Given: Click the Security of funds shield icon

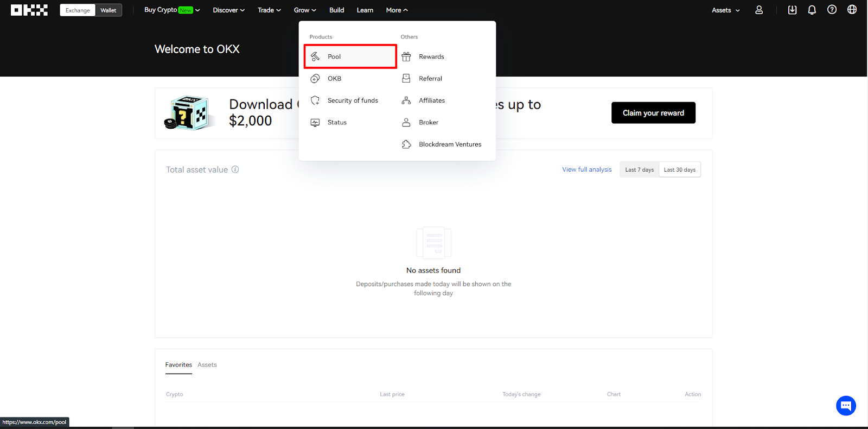Looking at the screenshot, I should coord(315,100).
